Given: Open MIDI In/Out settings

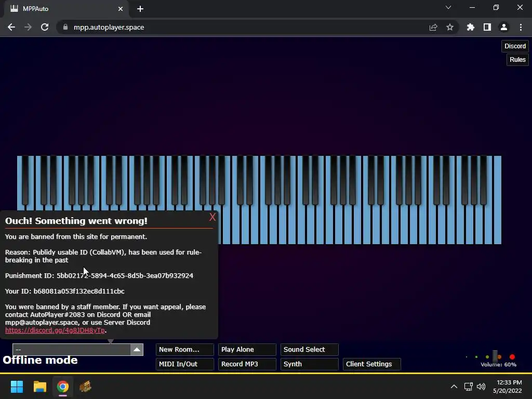Looking at the screenshot, I should pyautogui.click(x=184, y=364).
